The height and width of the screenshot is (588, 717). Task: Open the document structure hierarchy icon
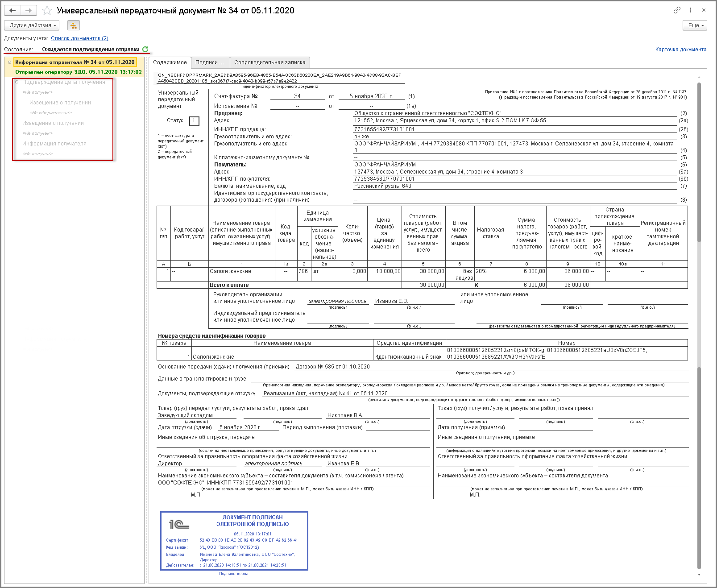click(74, 25)
